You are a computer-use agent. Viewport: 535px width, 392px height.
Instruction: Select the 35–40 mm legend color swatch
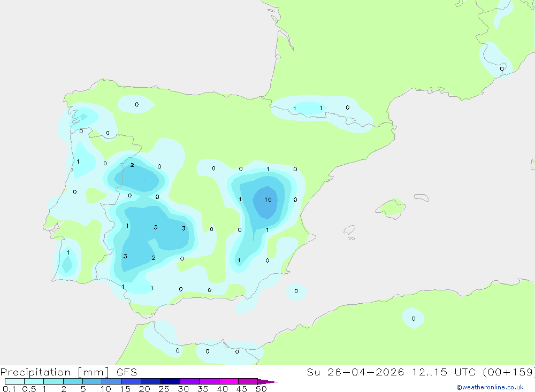[x=209, y=381]
